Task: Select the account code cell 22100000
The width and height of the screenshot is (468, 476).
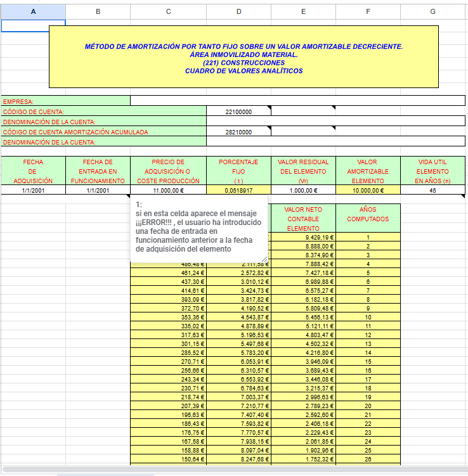Action: [x=238, y=112]
